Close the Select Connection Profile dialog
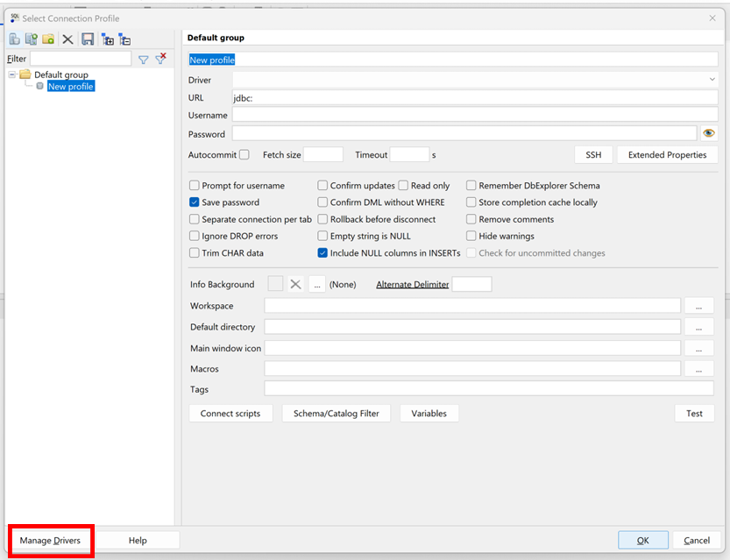The image size is (730, 560). tap(712, 18)
